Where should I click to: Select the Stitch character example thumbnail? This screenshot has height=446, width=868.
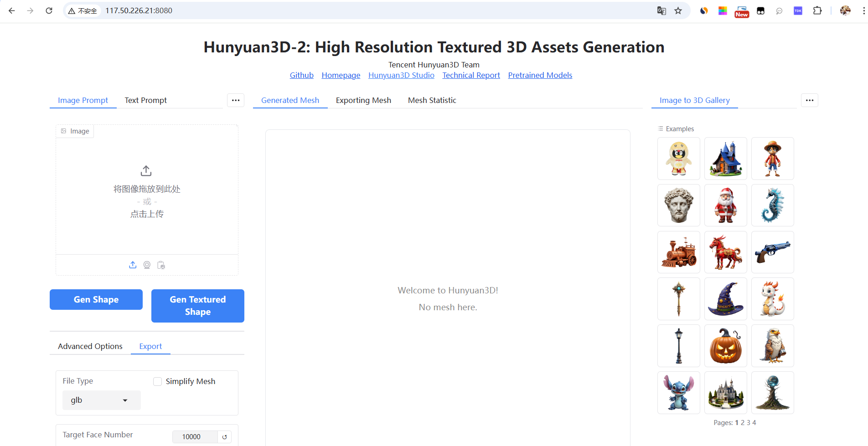(x=679, y=393)
